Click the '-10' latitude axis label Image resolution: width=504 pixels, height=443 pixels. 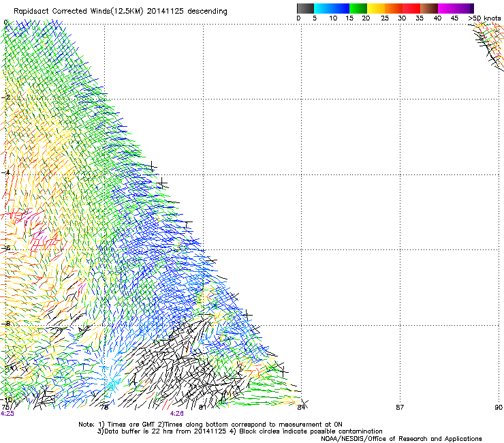(7, 399)
